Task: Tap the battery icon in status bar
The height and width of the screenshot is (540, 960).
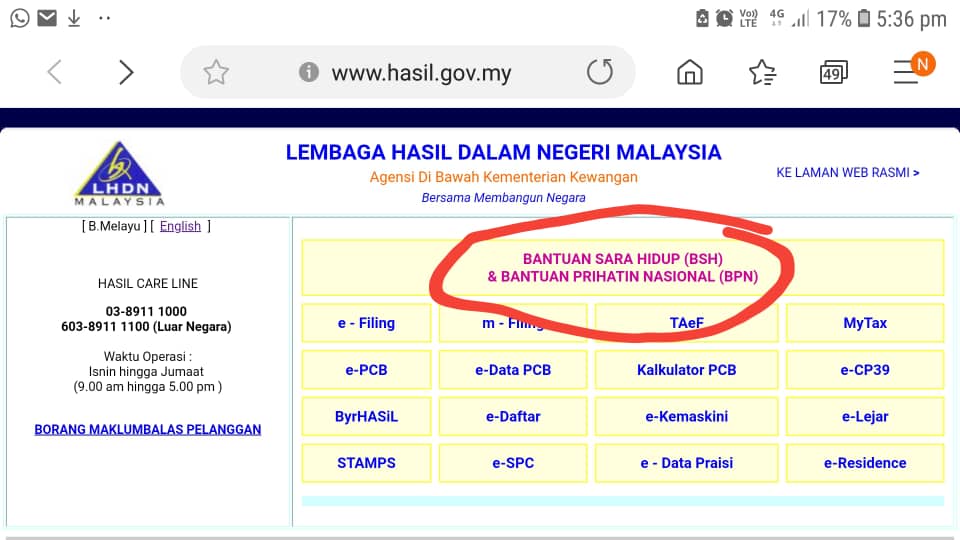Action: tap(863, 18)
